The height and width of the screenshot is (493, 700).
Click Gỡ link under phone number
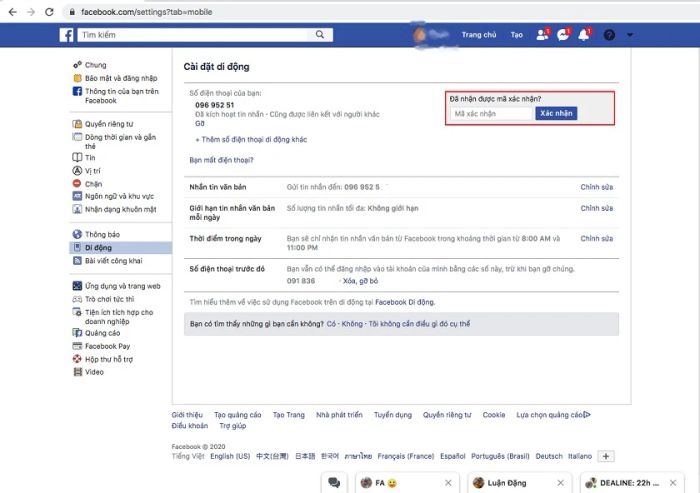click(x=200, y=123)
